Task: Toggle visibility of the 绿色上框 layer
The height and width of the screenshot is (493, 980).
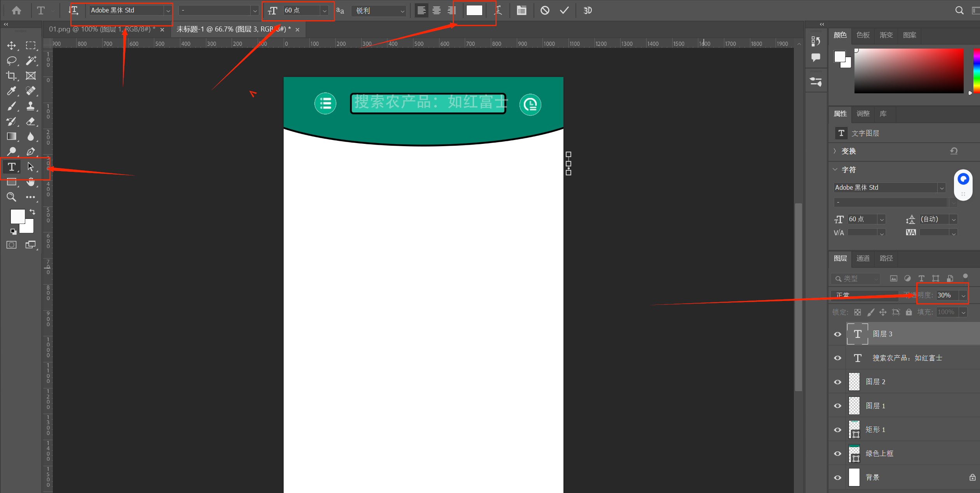Action: click(x=838, y=453)
